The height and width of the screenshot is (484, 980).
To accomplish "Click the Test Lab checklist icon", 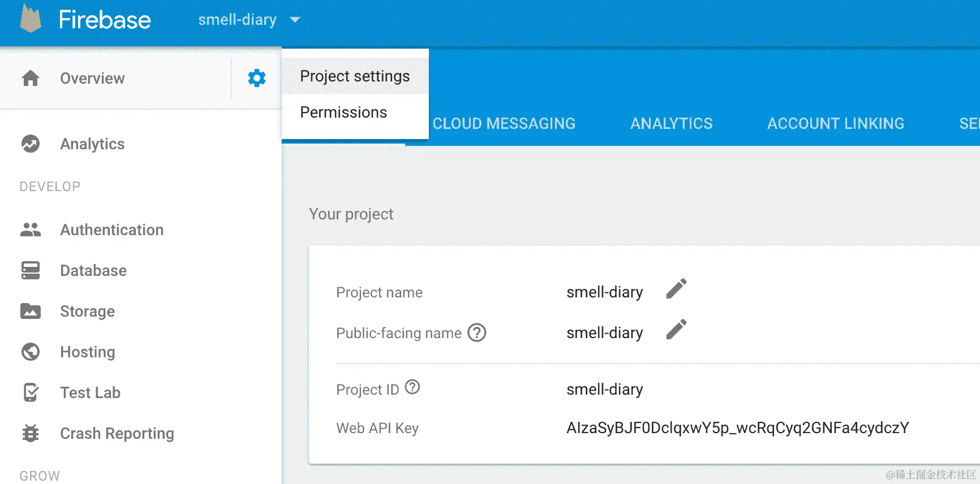I will click(31, 392).
